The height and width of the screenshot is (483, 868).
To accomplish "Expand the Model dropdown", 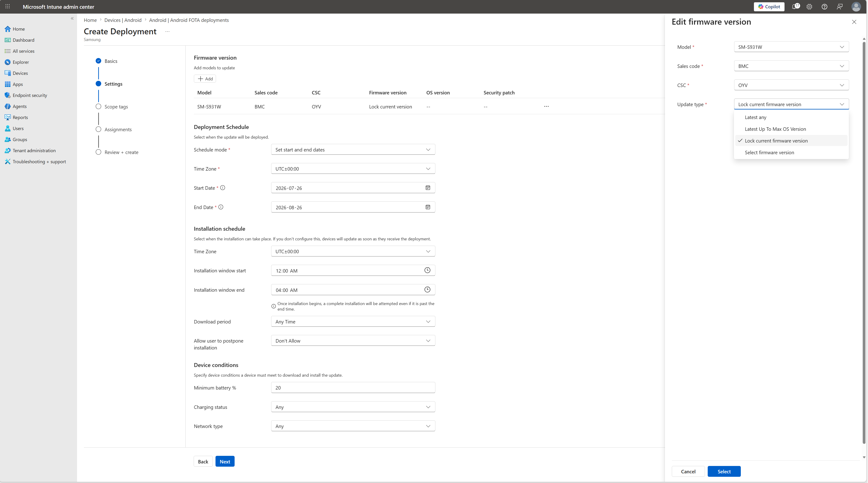I will [791, 47].
